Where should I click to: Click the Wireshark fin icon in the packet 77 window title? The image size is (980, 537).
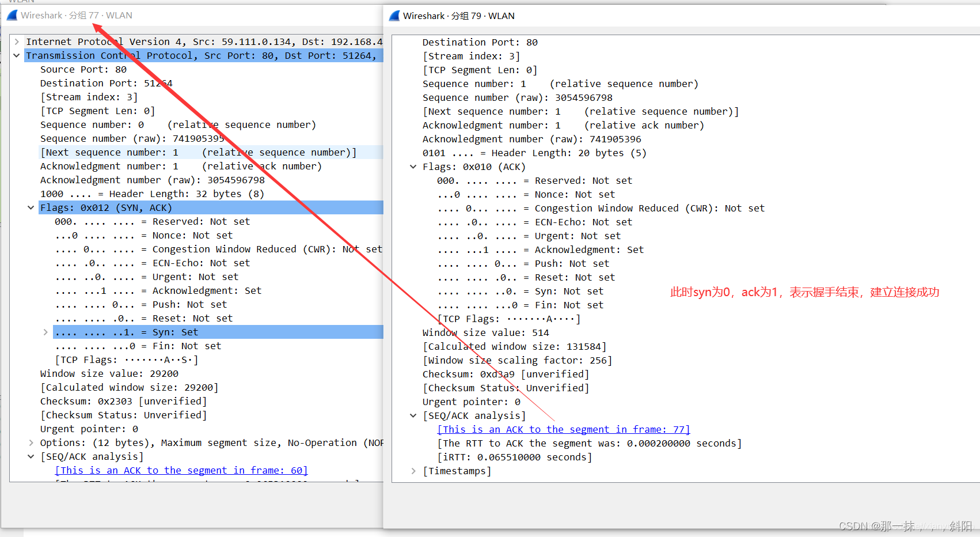(x=12, y=16)
